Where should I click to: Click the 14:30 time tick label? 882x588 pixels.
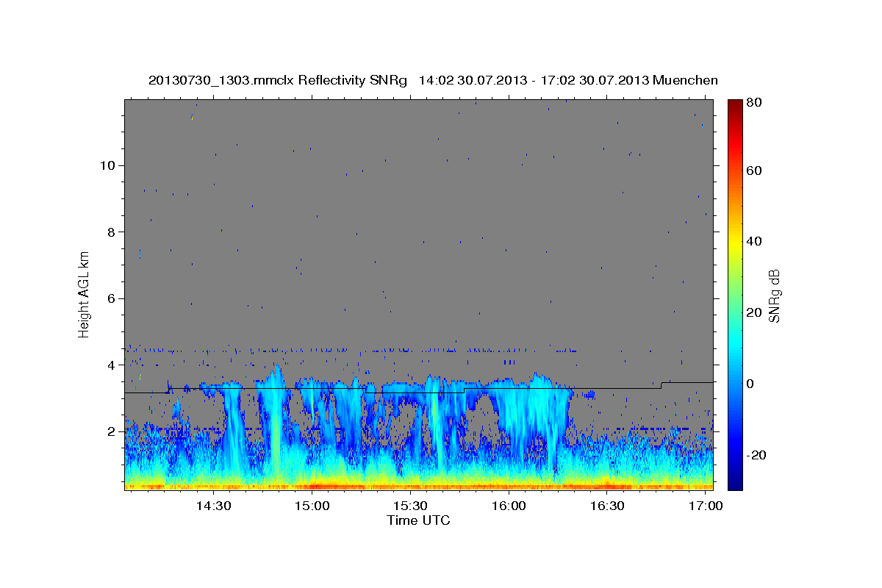point(214,506)
